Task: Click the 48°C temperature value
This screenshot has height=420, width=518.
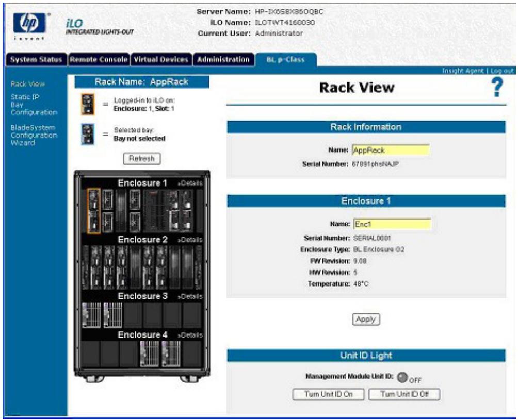Action: [x=361, y=284]
